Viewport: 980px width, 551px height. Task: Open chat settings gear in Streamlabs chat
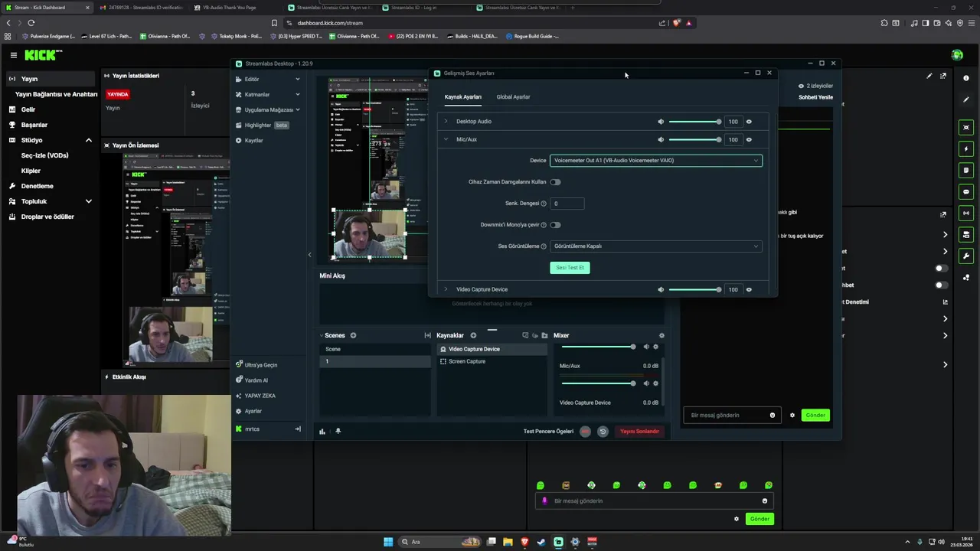point(792,416)
